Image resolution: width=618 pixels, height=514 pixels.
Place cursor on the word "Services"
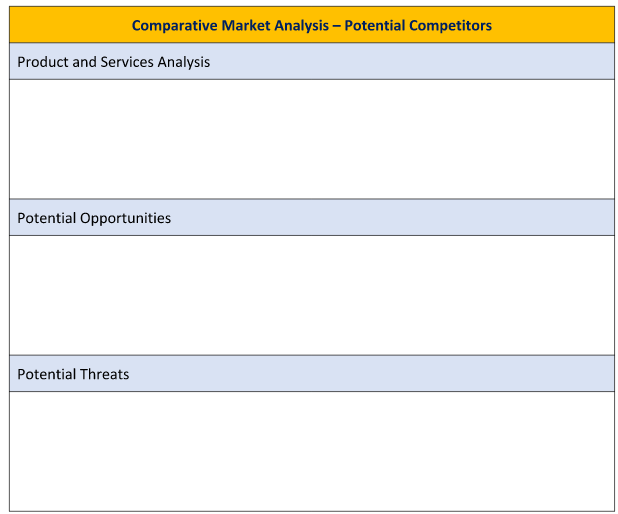(128, 62)
